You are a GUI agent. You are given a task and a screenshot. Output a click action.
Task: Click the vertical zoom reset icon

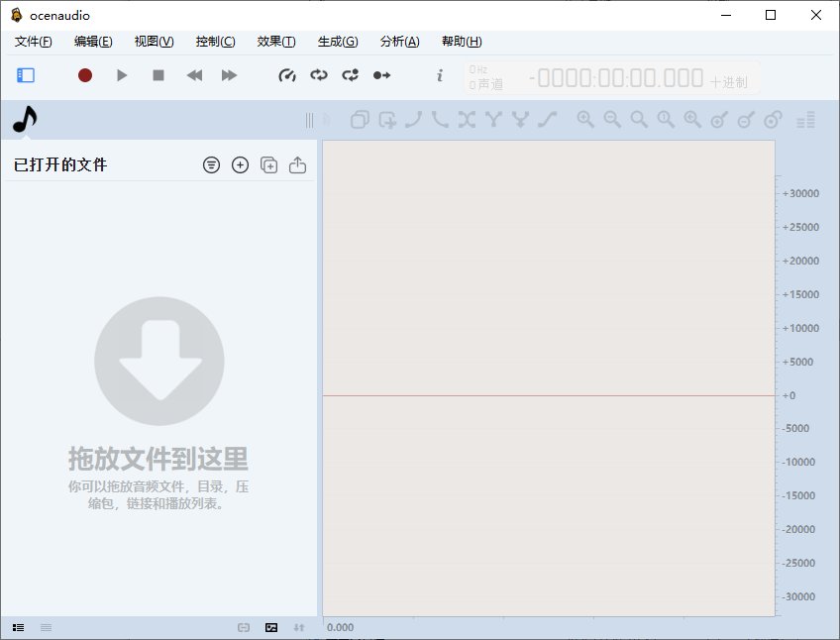(773, 120)
